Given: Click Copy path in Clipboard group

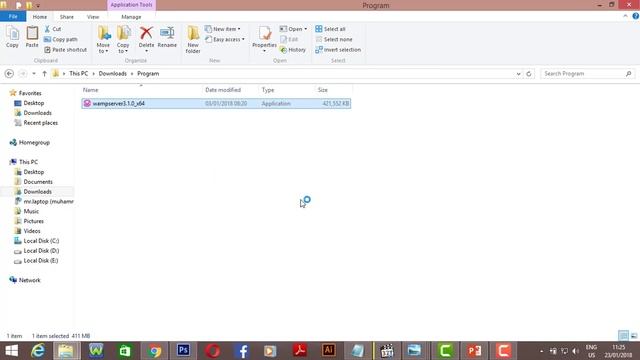Looking at the screenshot, I should click(60, 39).
